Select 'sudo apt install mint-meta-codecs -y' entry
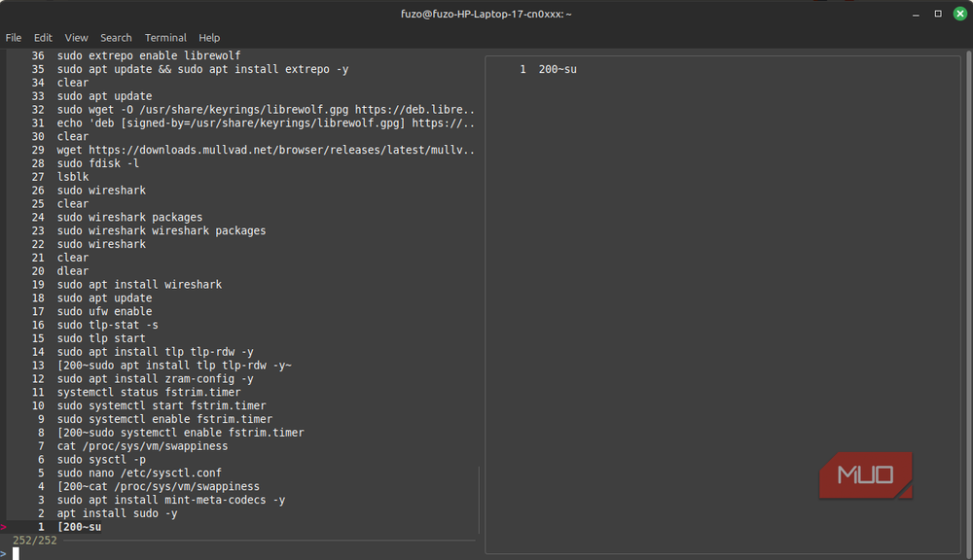The height and width of the screenshot is (560, 973). pyautogui.click(x=171, y=500)
